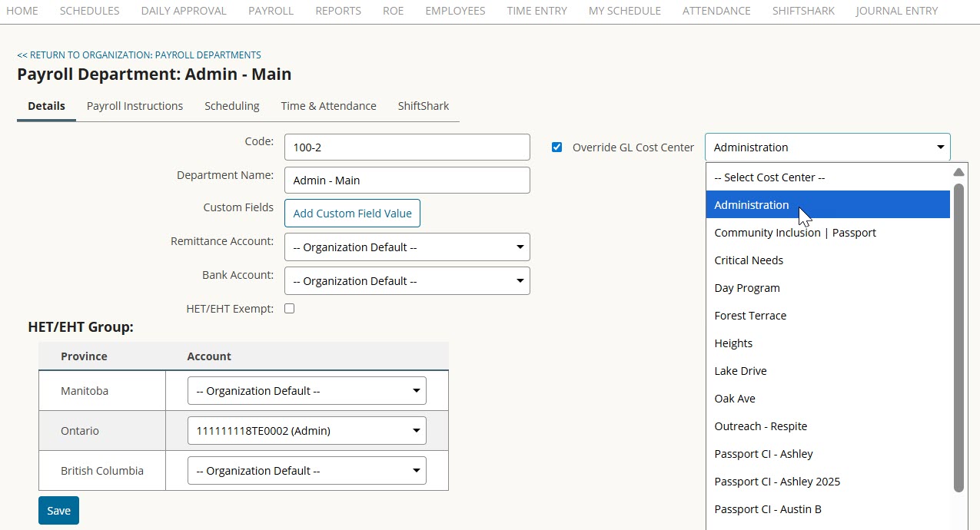The height and width of the screenshot is (530, 980).
Task: Click Add Custom Field Value button
Action: (352, 214)
